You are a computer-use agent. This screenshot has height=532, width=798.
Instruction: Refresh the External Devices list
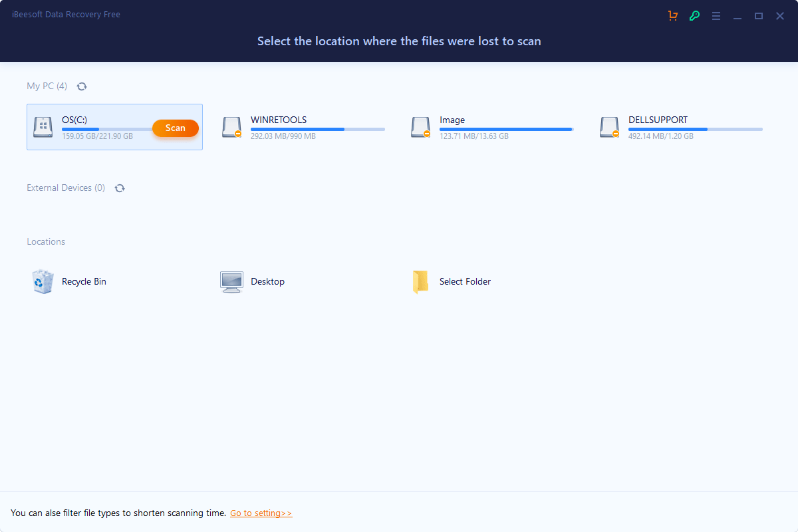120,188
